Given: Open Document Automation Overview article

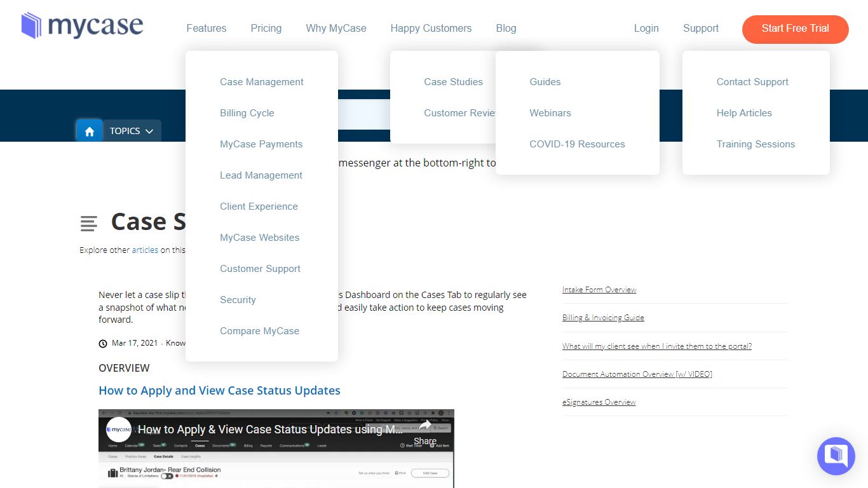Looking at the screenshot, I should click(637, 374).
